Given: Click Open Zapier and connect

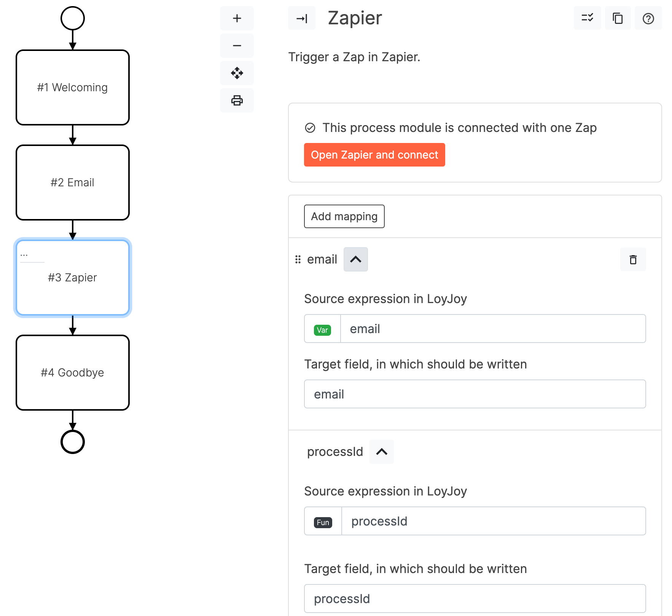Looking at the screenshot, I should (x=374, y=155).
